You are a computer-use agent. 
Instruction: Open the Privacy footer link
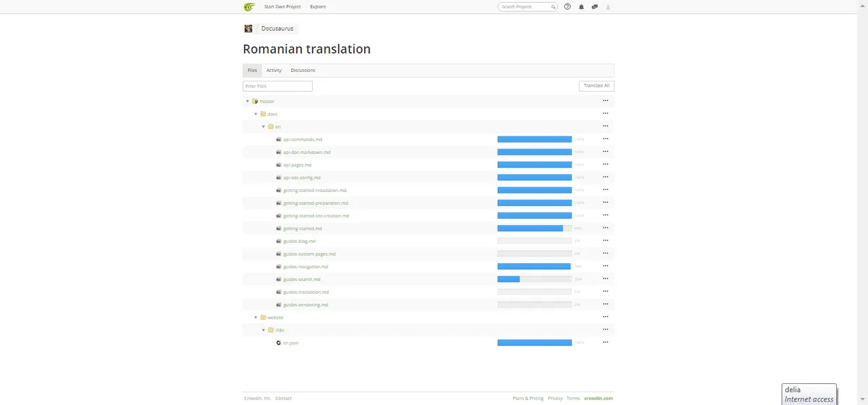pos(555,398)
